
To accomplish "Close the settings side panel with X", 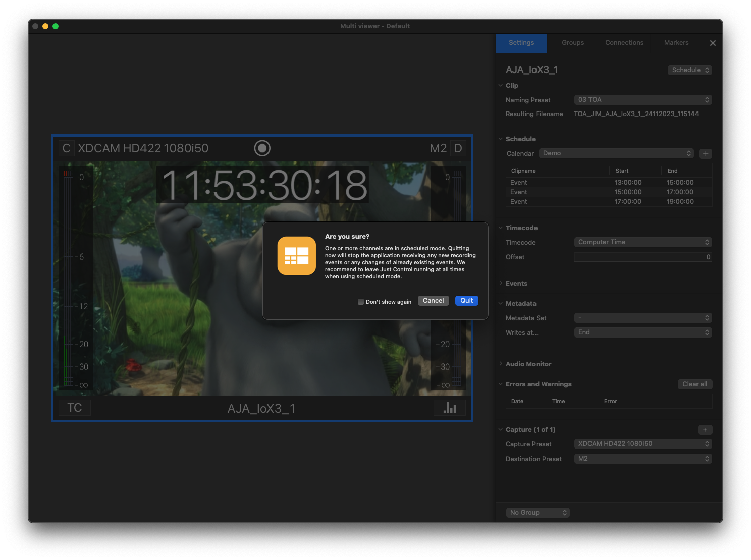I will point(713,43).
